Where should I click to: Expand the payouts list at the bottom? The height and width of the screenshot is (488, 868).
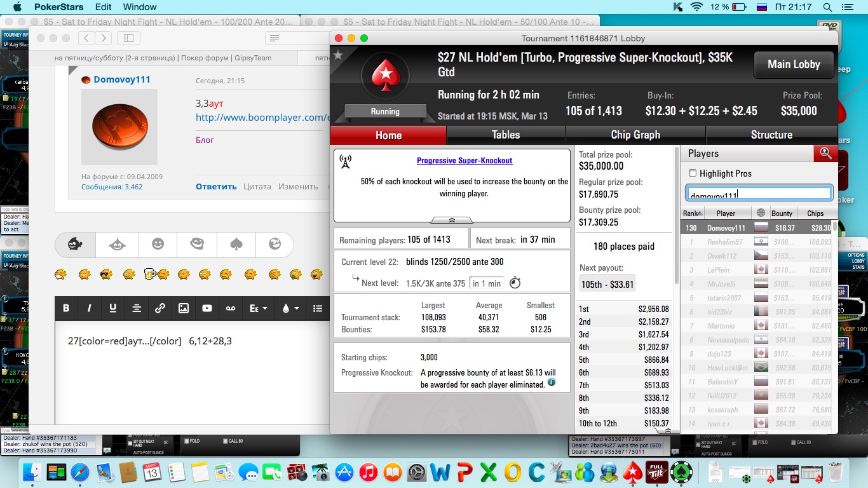[667, 431]
